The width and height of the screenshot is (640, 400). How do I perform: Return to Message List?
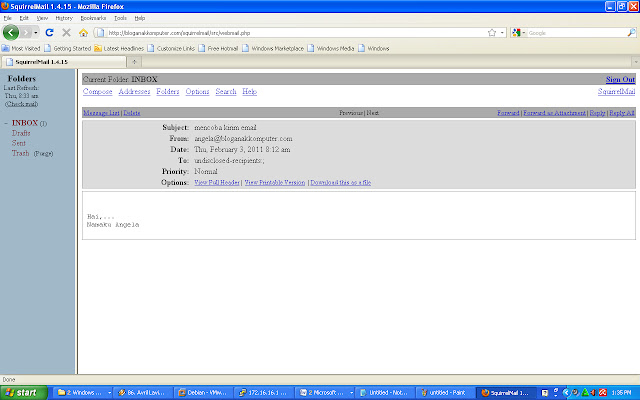[x=101, y=113]
